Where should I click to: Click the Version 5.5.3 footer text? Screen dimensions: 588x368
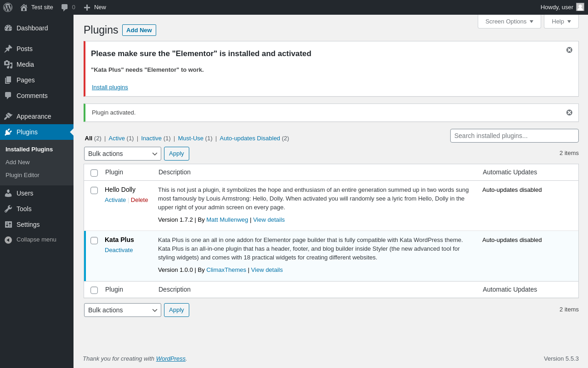tap(561, 359)
